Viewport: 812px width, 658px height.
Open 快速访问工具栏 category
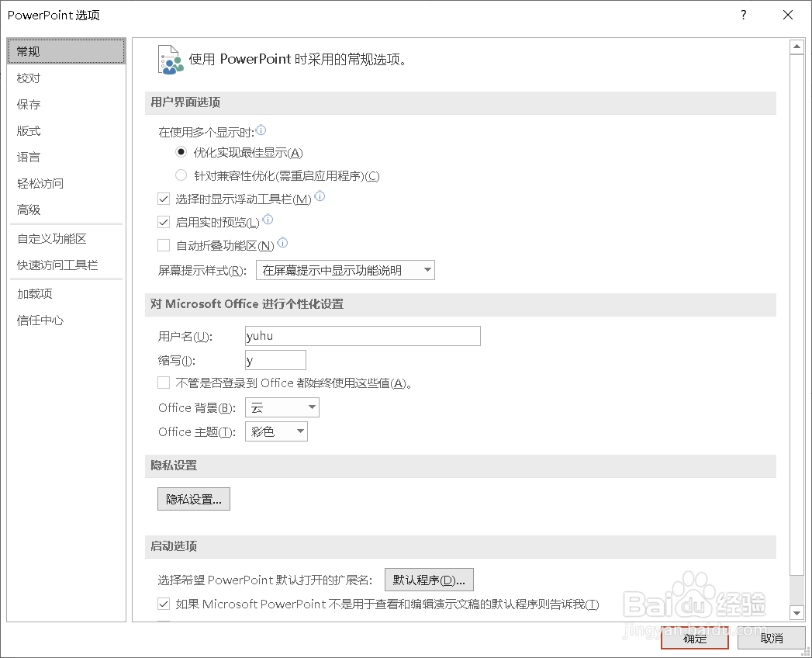[x=66, y=265]
